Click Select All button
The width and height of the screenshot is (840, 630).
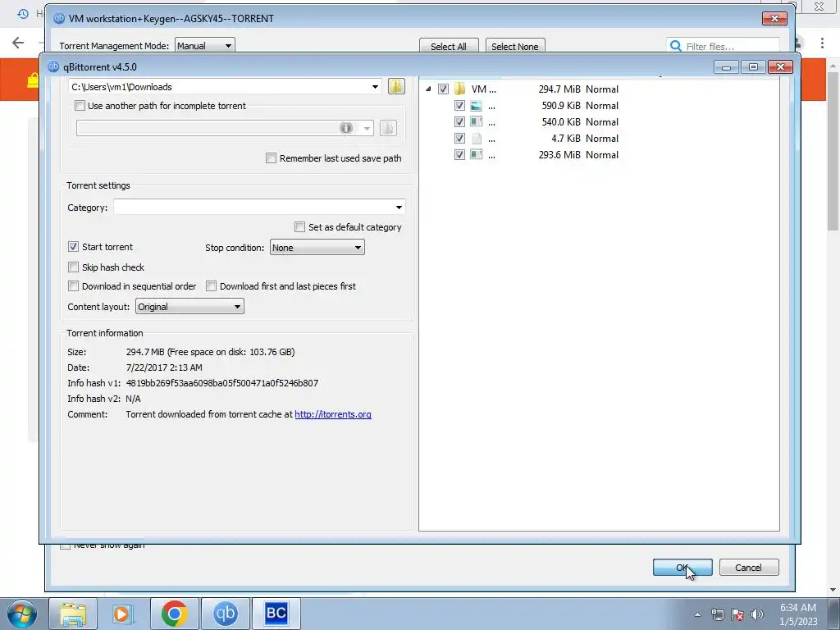449,46
